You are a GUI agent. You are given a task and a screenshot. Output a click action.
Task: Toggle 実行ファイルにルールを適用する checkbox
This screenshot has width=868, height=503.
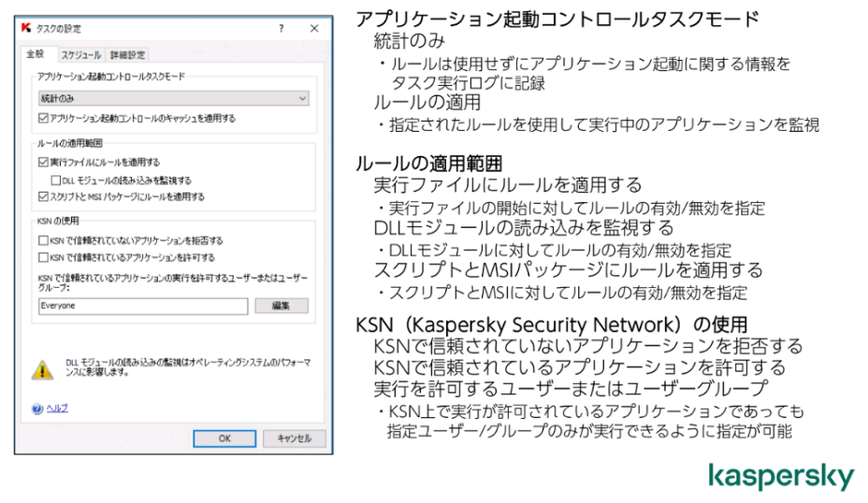pyautogui.click(x=43, y=162)
